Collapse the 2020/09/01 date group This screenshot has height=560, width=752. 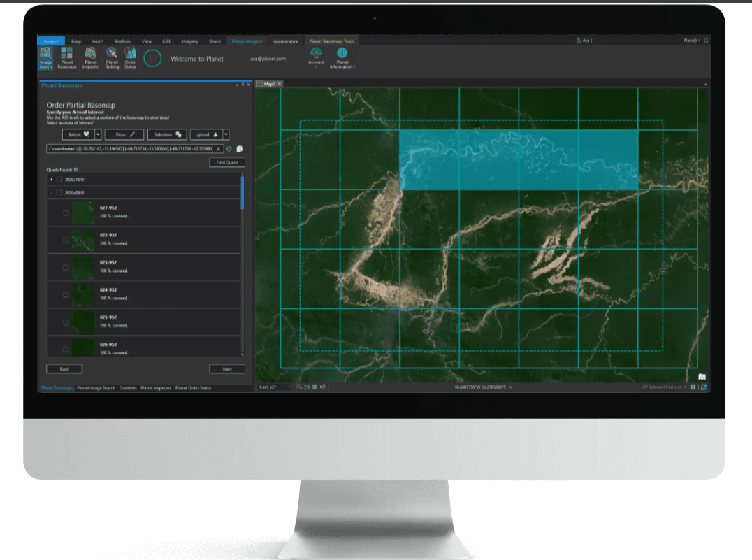51,192
